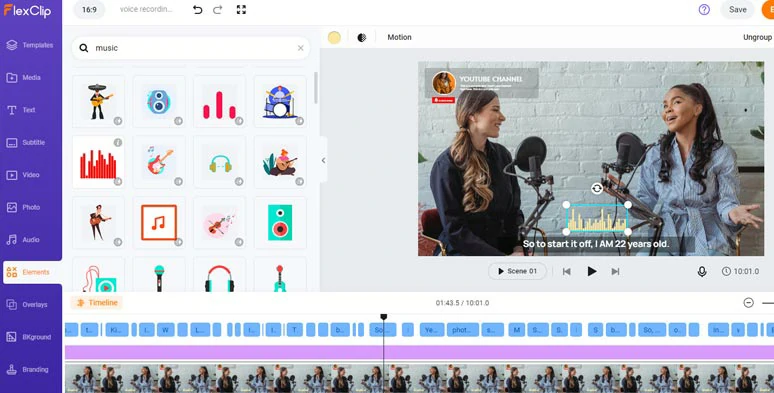Viewport: 774px width, 393px height.
Task: Open the 16:9 aspect ratio selector
Action: click(x=89, y=9)
